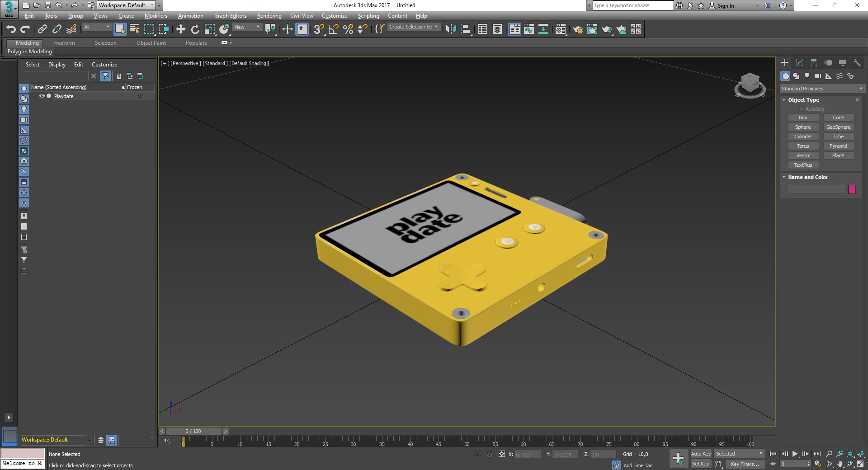Play the animation
Screen dimensions: 868x470
[x=795, y=454]
